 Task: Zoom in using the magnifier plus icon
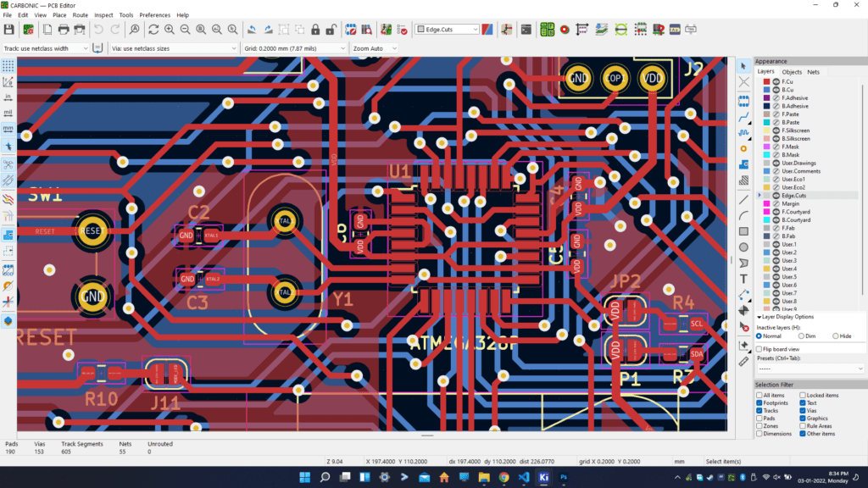pos(170,30)
